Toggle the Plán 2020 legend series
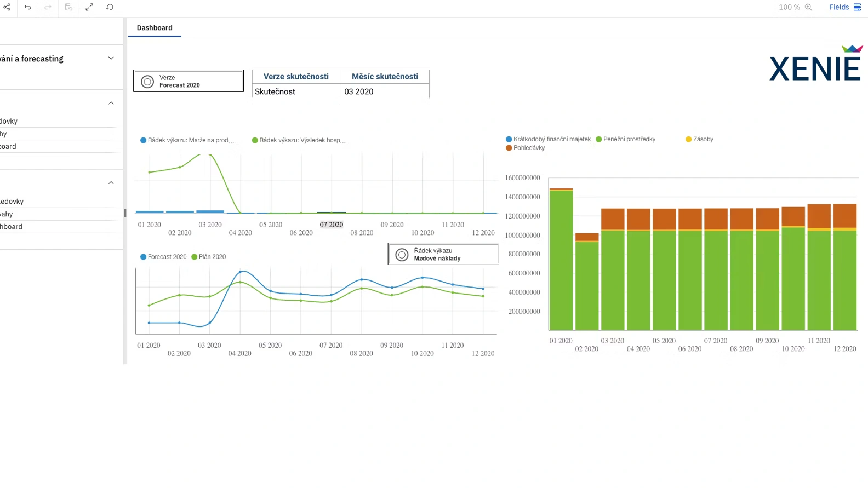 208,257
